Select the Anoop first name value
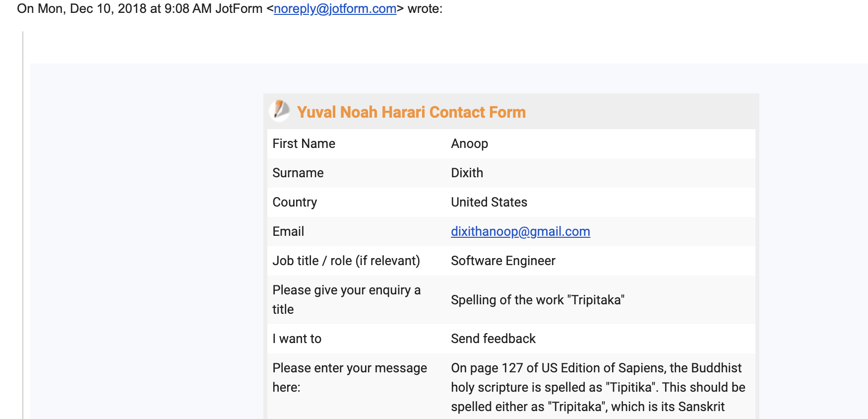 tap(469, 143)
